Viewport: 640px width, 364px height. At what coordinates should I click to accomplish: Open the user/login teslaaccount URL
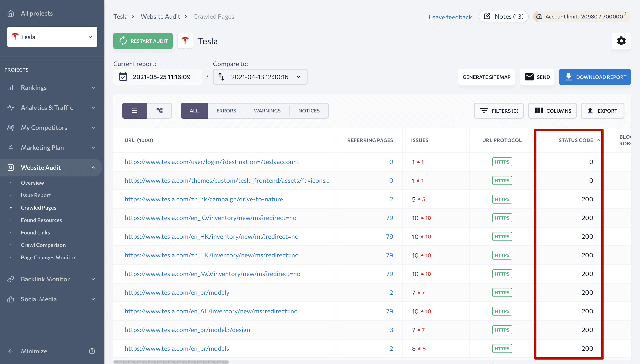pyautogui.click(x=212, y=162)
